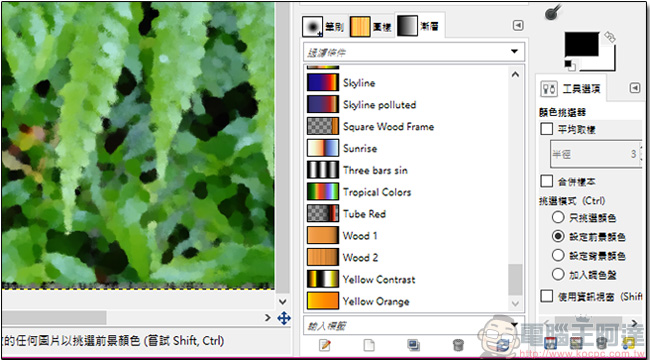Image resolution: width=650 pixels, height=360 pixels.
Task: Click the Yellow Orange list entry text
Action: point(376,302)
